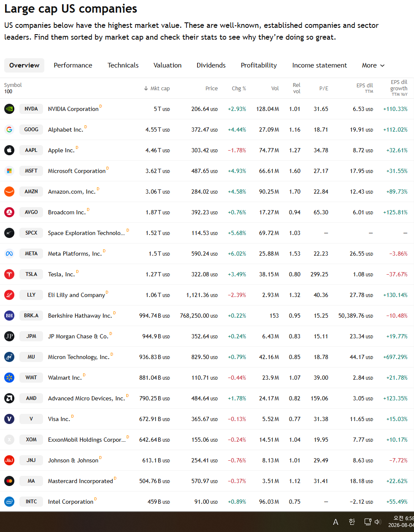This screenshot has width=414, height=532.
Task: Click the taskbar volume speaker icon
Action: point(378,522)
